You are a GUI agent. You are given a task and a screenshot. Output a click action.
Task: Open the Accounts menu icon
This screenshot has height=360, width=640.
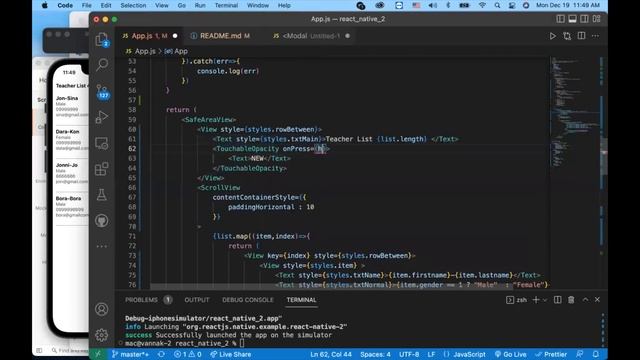[x=102, y=309]
